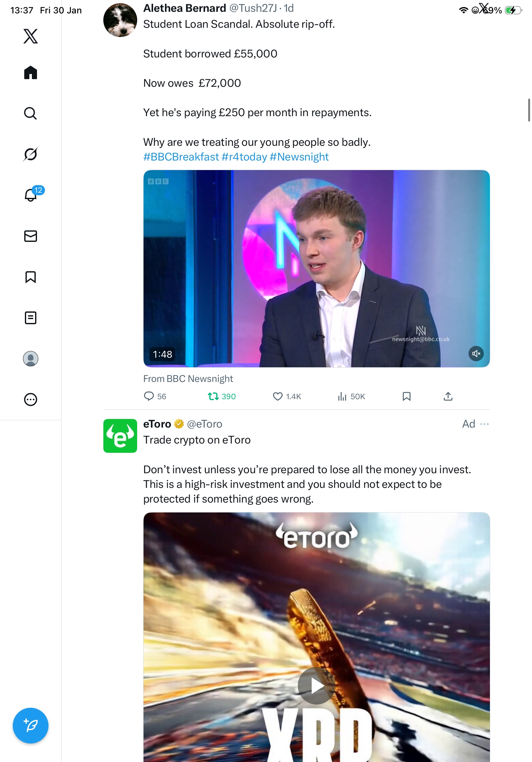Play the eToro XRP video
The image size is (532, 762).
tap(316, 686)
